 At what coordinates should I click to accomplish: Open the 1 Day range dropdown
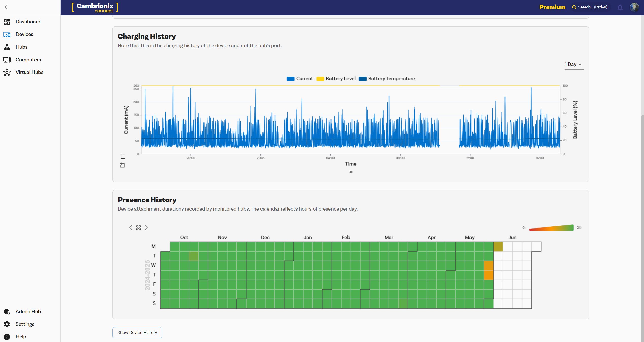pyautogui.click(x=573, y=64)
